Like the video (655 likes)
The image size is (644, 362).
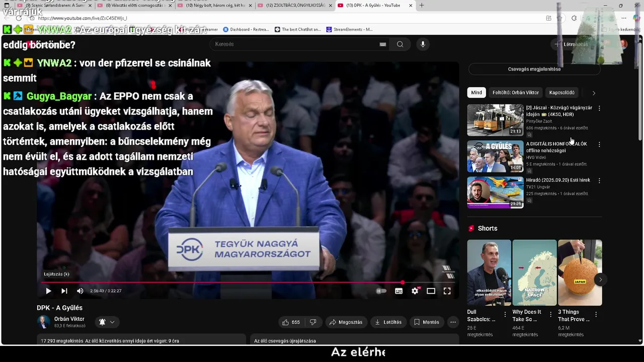click(291, 322)
